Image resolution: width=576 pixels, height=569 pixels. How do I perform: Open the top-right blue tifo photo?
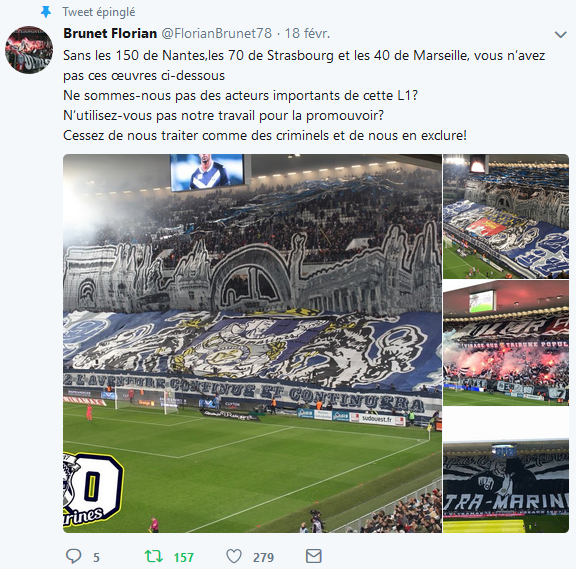506,216
